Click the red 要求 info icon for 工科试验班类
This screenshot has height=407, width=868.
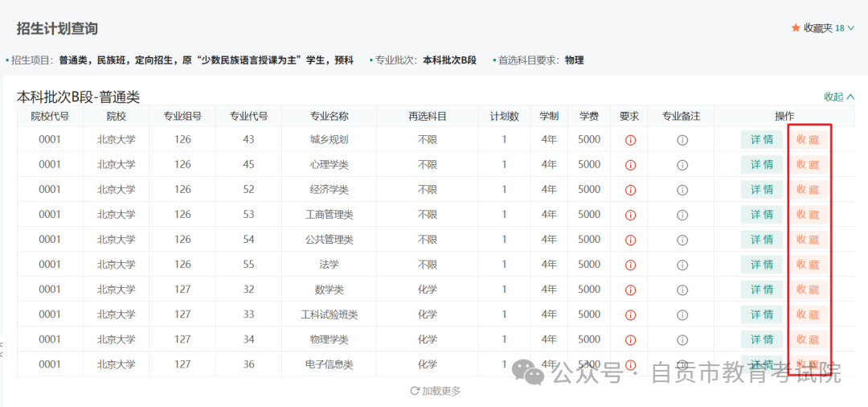click(630, 314)
